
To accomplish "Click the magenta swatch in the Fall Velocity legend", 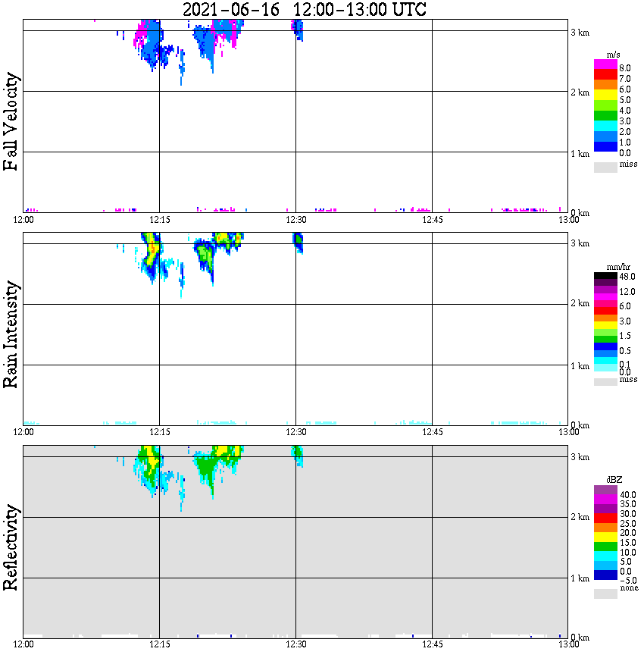I will pos(605,64).
